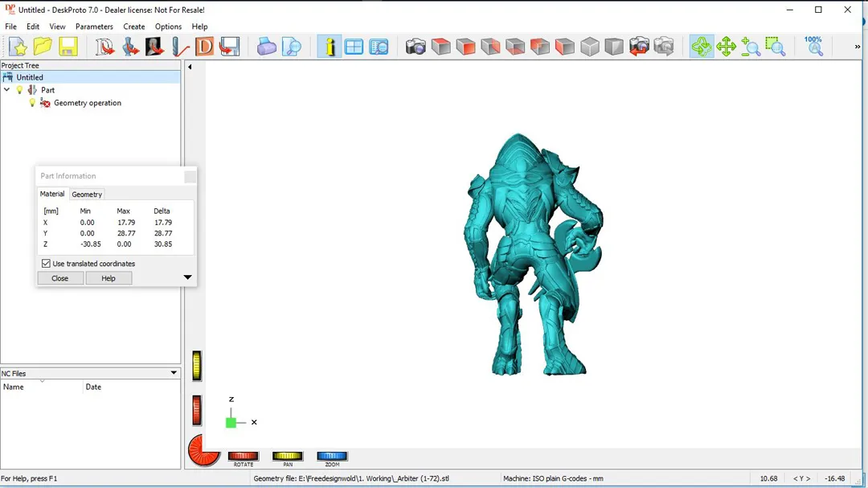Open the File menu

[10, 26]
